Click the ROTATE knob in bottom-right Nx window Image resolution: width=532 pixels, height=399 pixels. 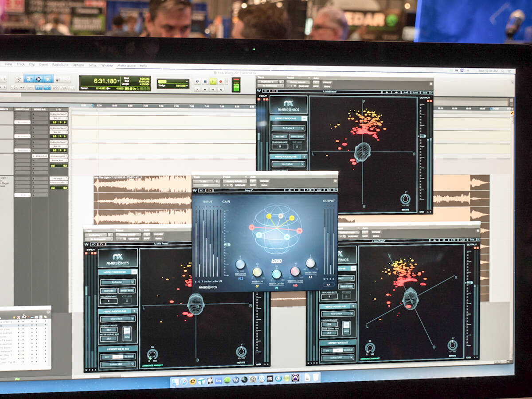click(x=452, y=345)
